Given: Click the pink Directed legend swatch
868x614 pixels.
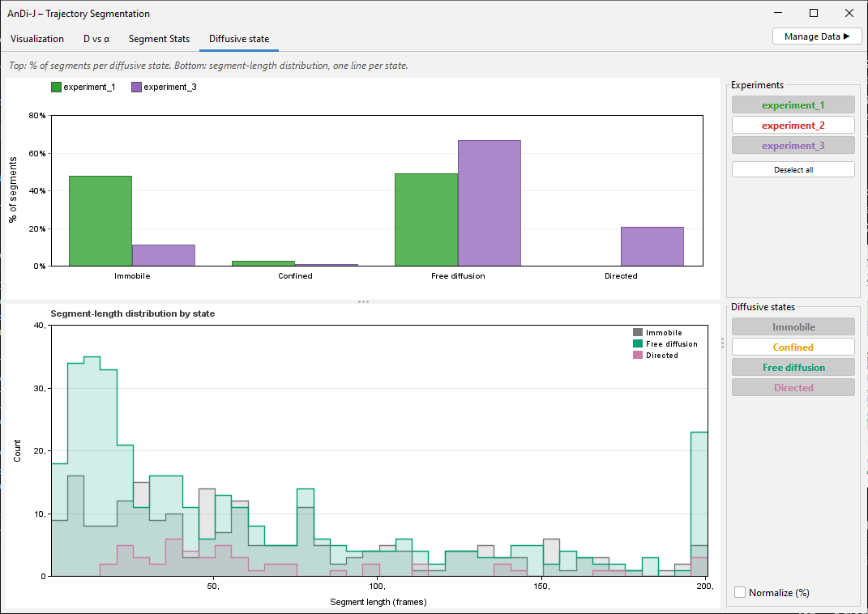Looking at the screenshot, I should (x=638, y=355).
